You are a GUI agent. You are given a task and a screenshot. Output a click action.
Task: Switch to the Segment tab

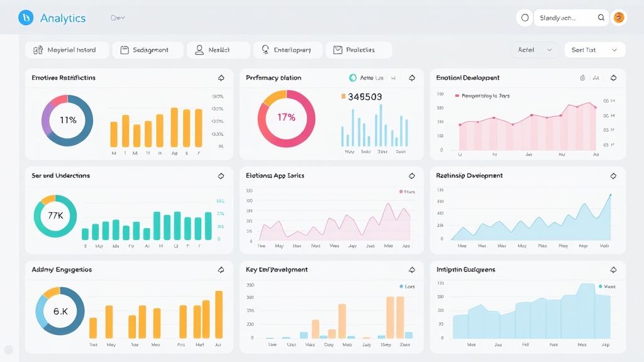148,49
